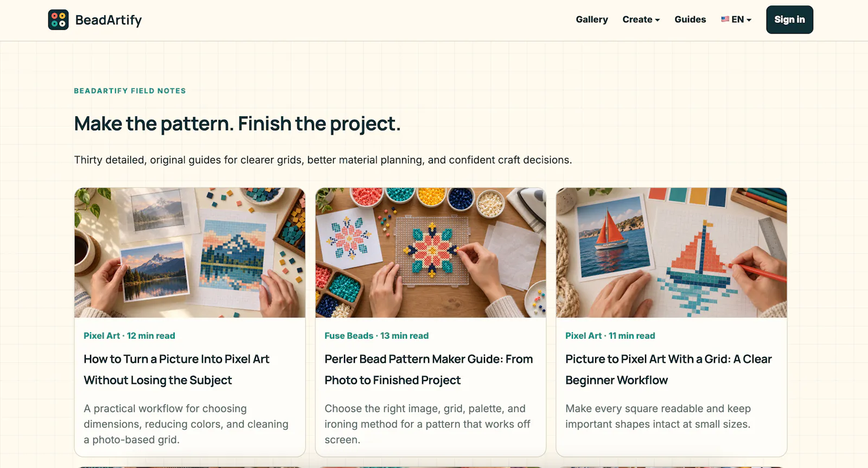
Task: Click the Sign in button
Action: click(x=789, y=20)
